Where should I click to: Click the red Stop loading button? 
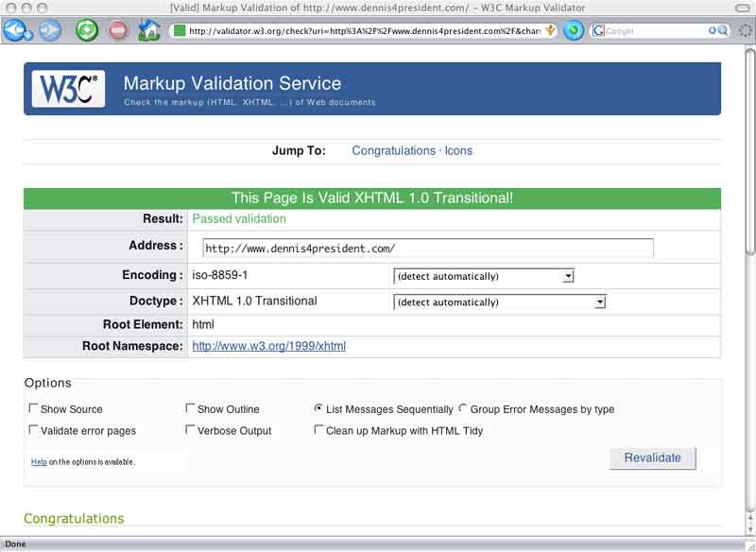coord(118,31)
